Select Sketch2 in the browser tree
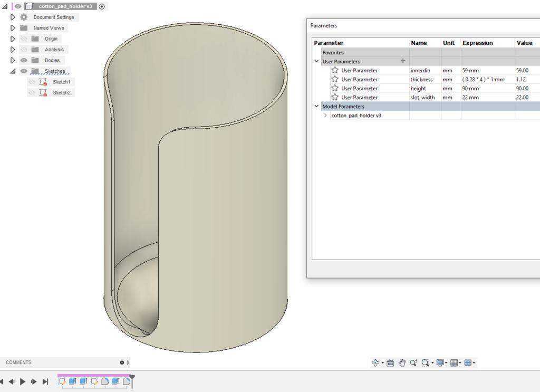This screenshot has width=540, height=392. pyautogui.click(x=62, y=93)
